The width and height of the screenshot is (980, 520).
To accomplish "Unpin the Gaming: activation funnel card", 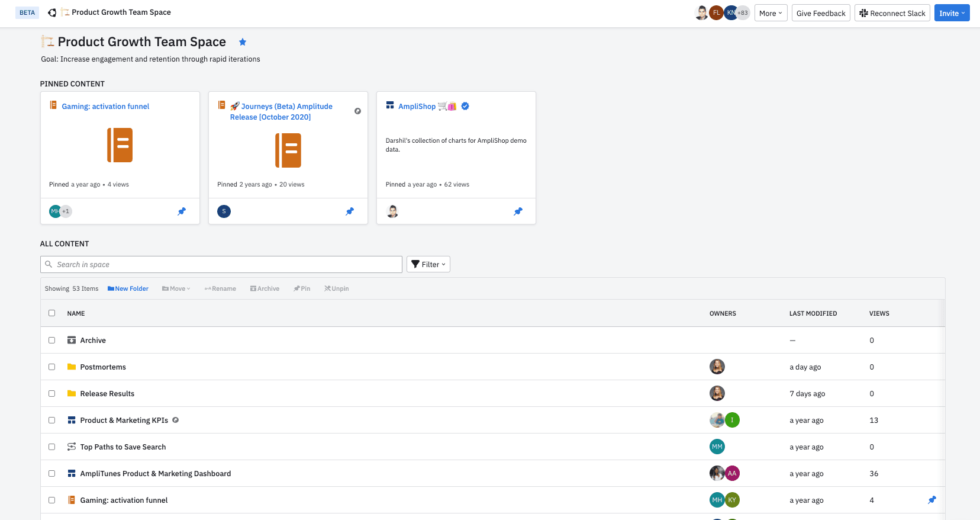I will point(182,211).
